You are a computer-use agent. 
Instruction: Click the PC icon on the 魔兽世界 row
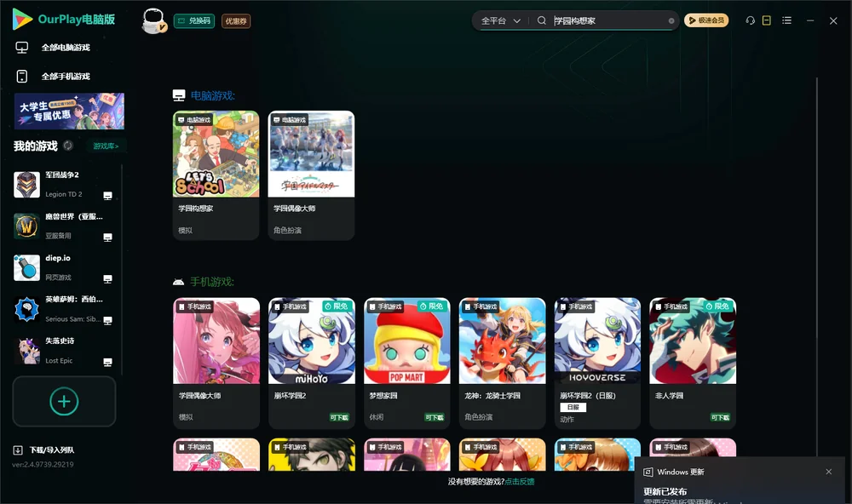click(107, 238)
